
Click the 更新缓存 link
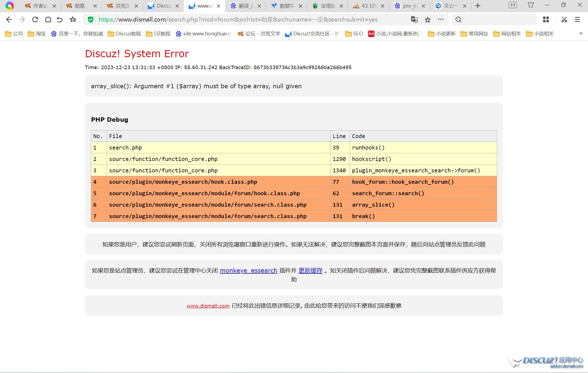[x=311, y=270]
